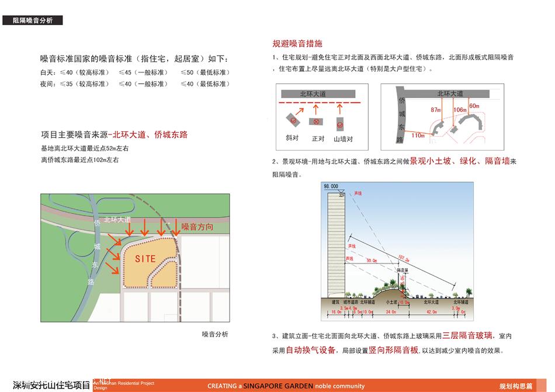
Task: Click the vertical 侨城东路 label in the distance diagram
Action: coord(401,120)
